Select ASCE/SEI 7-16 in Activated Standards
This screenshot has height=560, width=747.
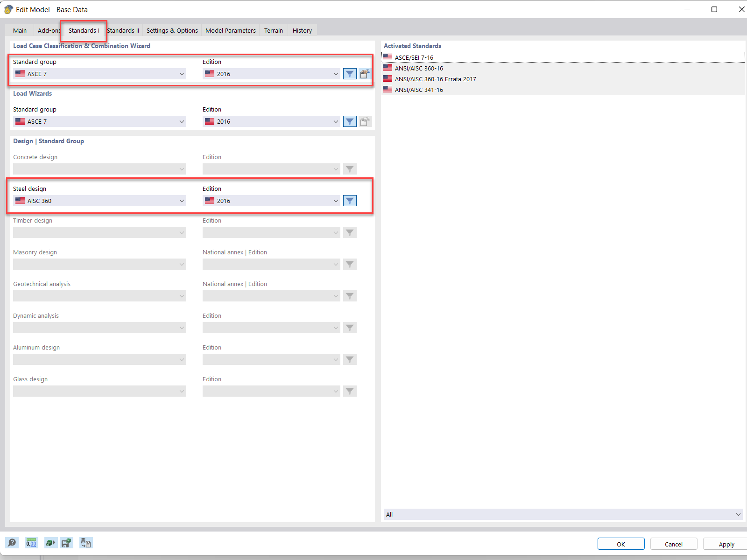[564, 57]
